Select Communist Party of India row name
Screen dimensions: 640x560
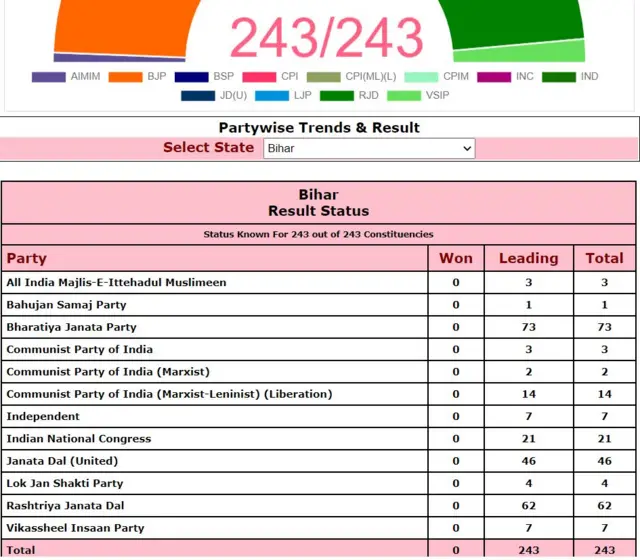pyautogui.click(x=80, y=349)
